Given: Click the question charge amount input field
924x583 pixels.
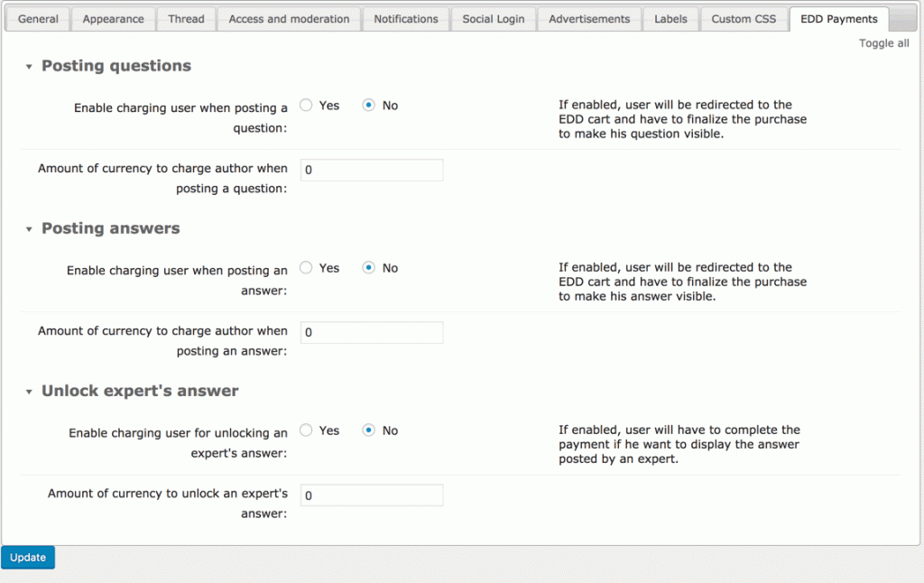Looking at the screenshot, I should (x=371, y=170).
